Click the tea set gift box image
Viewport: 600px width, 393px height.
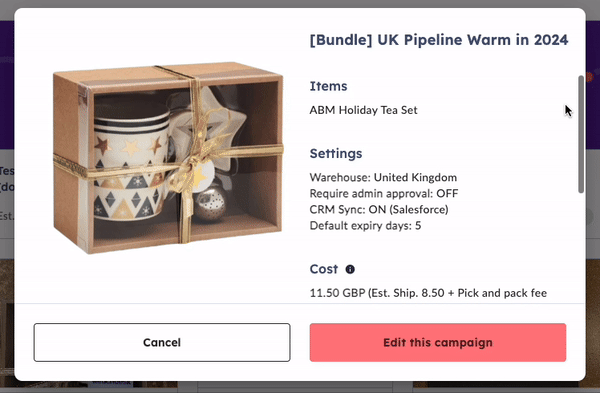168,158
